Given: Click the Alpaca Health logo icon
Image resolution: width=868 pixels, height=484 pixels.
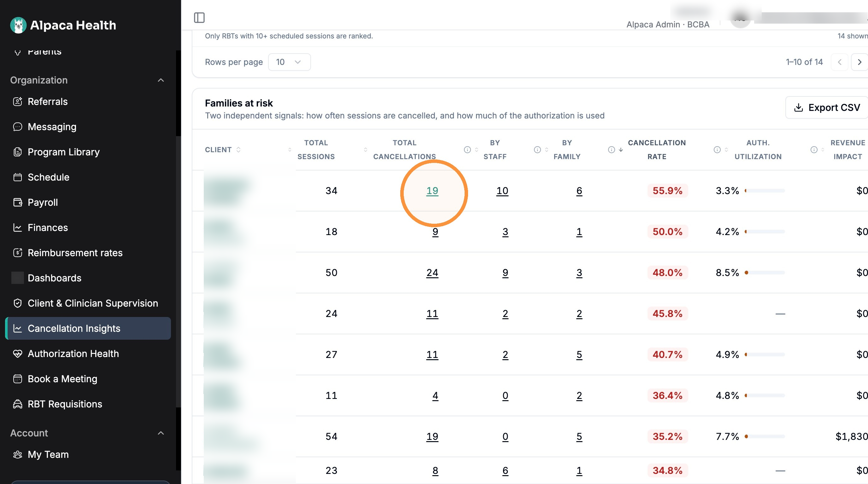Looking at the screenshot, I should pos(18,25).
